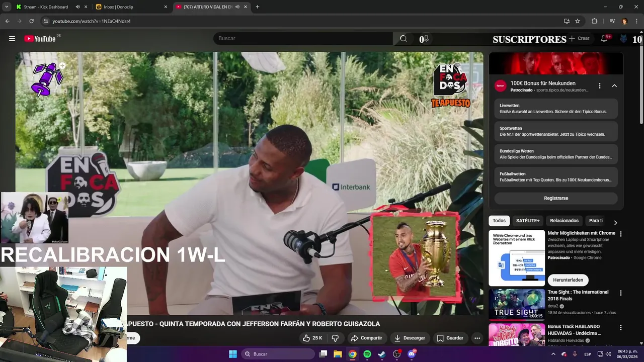
Task: Click the Registrarse button
Action: 556,198
